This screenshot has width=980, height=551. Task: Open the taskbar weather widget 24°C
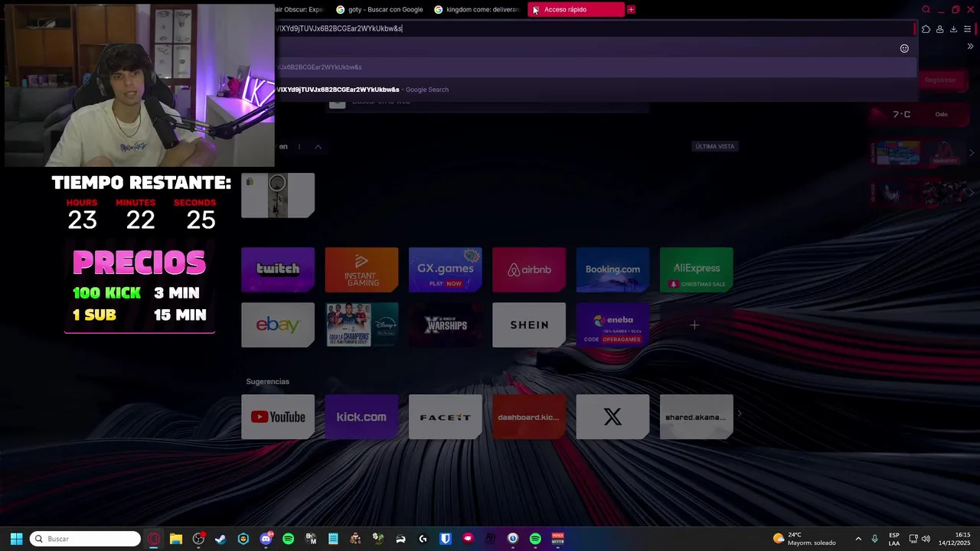(805, 539)
